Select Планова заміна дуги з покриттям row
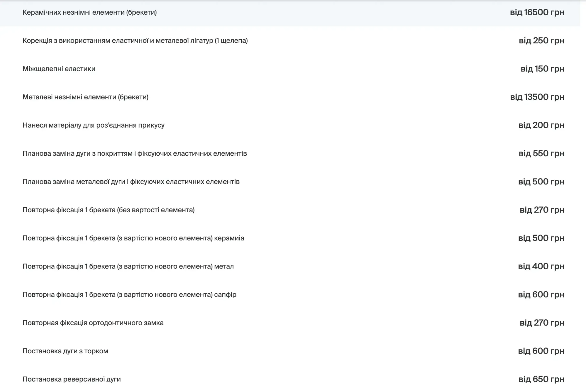This screenshot has width=586, height=392. coord(134,154)
